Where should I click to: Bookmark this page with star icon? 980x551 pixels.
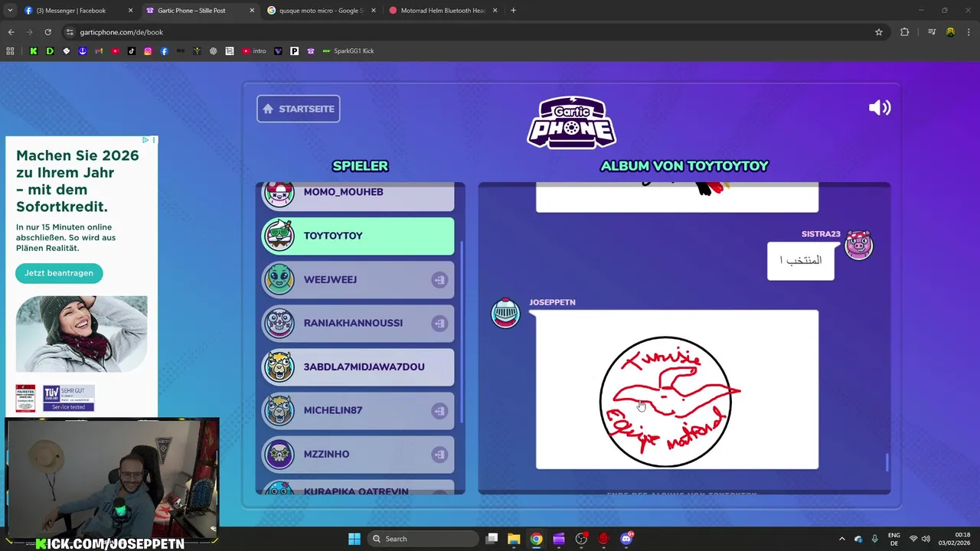(x=879, y=32)
